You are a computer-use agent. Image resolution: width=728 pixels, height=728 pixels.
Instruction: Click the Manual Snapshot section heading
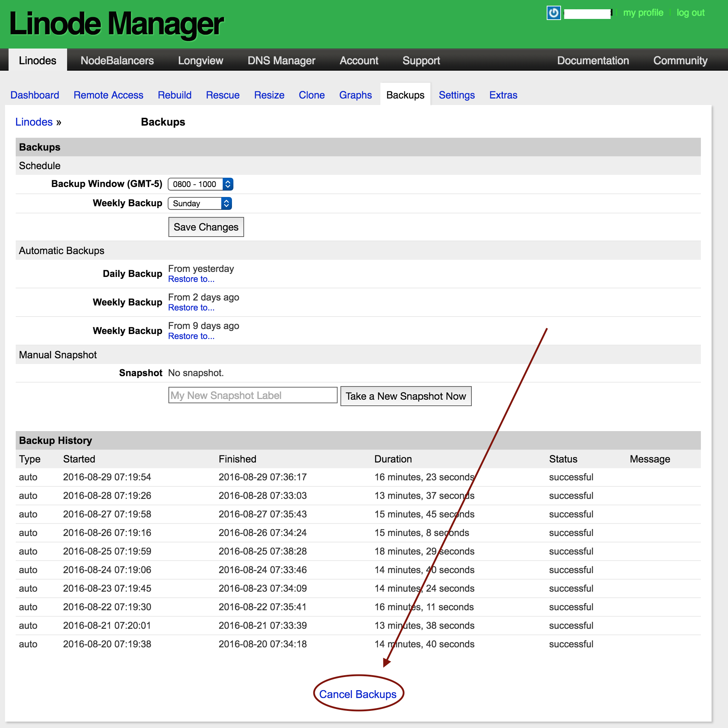point(58,355)
